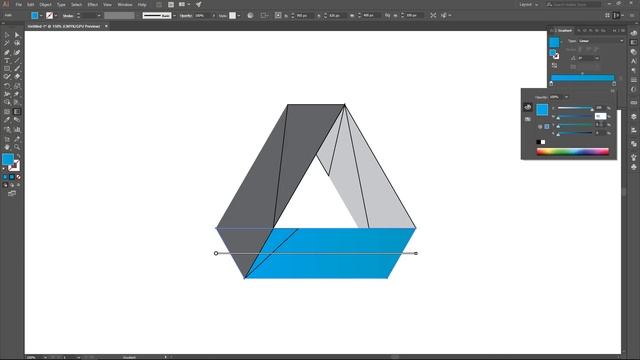
Task: Click the GPU performance rocket icon
Action: point(199,4)
